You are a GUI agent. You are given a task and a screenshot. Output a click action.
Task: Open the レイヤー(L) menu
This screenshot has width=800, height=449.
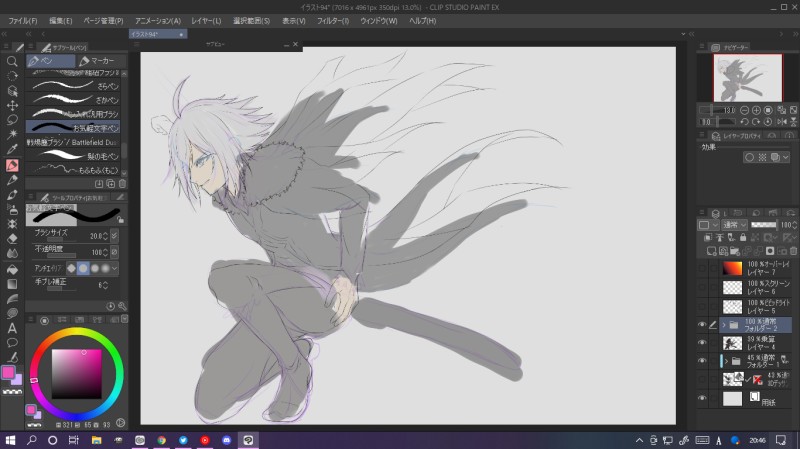click(206, 20)
